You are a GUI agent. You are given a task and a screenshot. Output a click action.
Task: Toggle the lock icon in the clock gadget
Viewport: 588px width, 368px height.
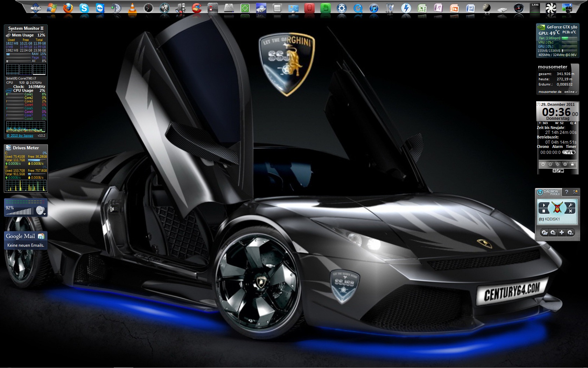[573, 164]
